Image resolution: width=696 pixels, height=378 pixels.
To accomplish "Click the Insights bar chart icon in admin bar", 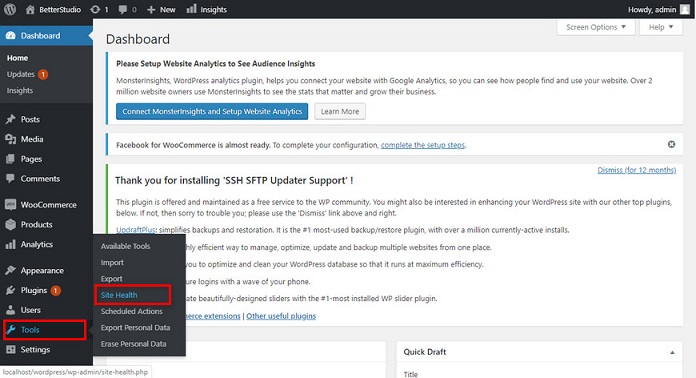I will pyautogui.click(x=191, y=9).
